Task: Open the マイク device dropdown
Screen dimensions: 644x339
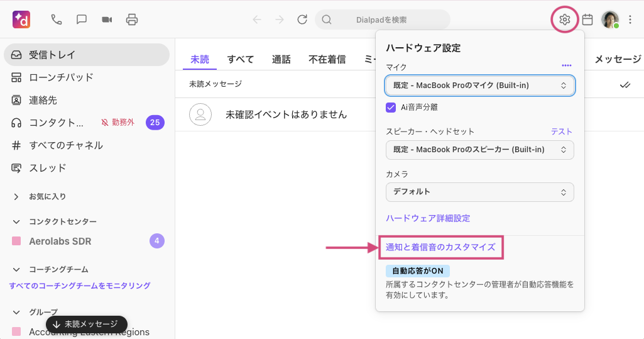Action: (479, 85)
